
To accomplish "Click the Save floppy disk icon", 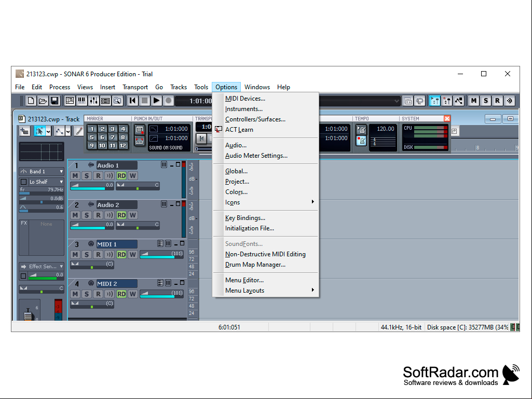I will click(x=54, y=101).
